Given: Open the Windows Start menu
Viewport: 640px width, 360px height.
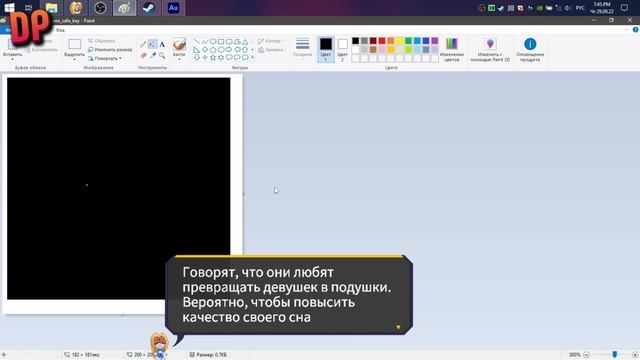Looking at the screenshot, I should click(9, 8).
